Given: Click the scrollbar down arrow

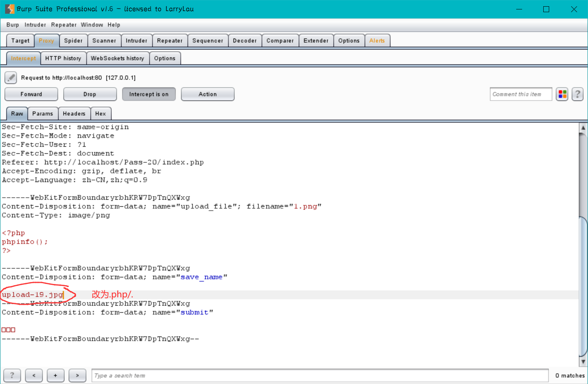Looking at the screenshot, I should coord(583,362).
